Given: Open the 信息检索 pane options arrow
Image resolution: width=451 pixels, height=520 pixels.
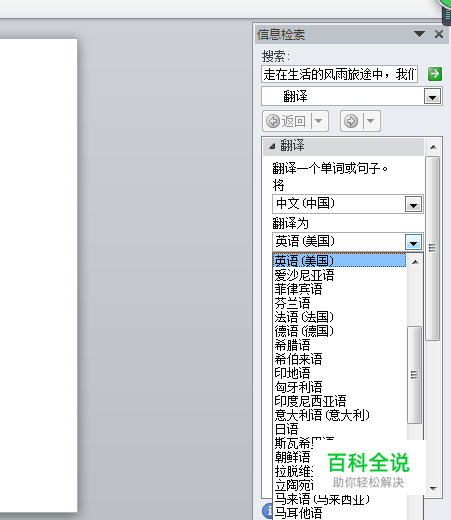Looking at the screenshot, I should tap(419, 34).
